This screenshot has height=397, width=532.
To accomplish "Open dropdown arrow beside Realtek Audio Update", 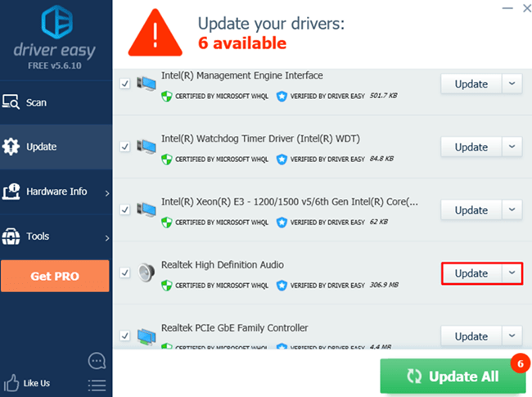I will point(512,273).
